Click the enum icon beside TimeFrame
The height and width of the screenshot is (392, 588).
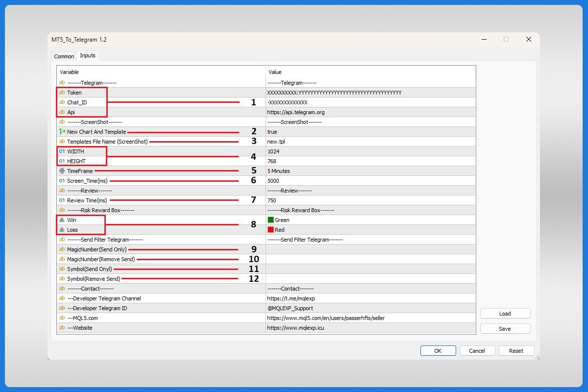(x=62, y=171)
